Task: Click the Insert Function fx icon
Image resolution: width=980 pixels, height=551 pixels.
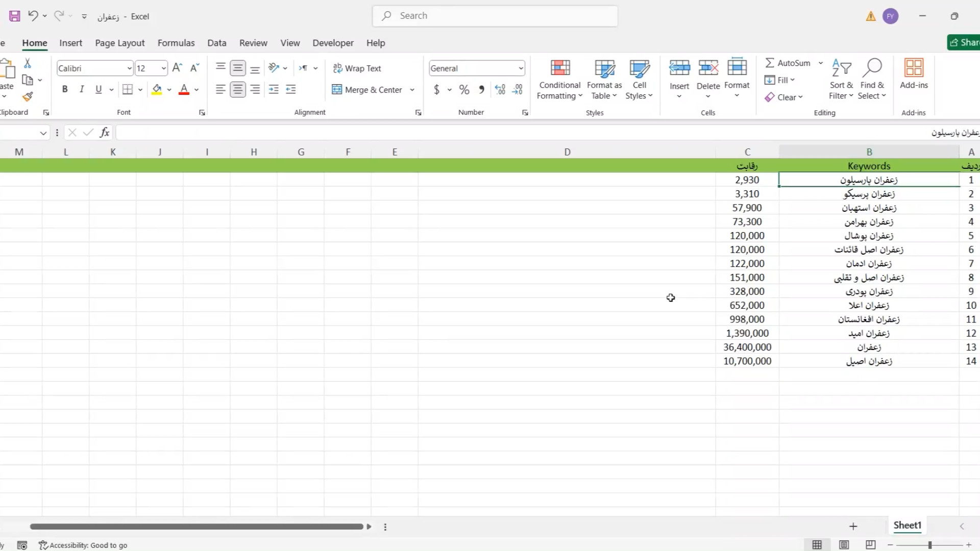Action: (x=105, y=133)
